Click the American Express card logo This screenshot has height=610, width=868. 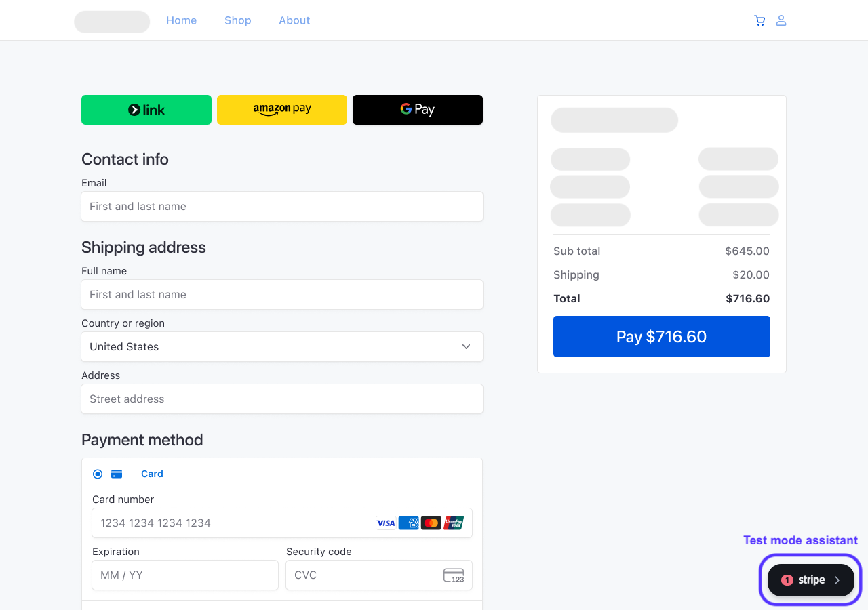408,523
